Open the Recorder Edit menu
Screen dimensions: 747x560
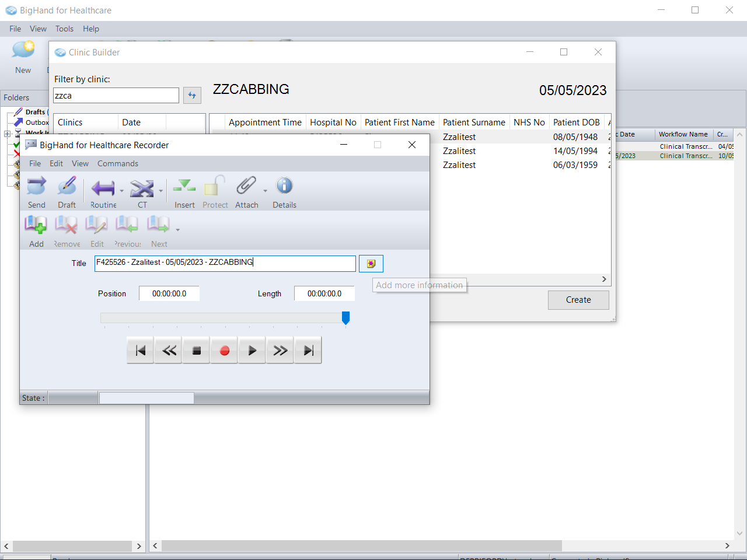[x=56, y=163]
